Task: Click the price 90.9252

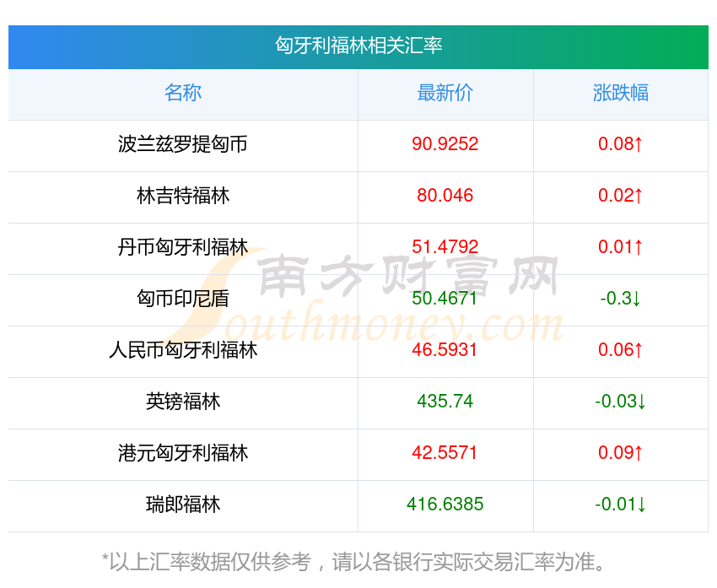Action: (x=445, y=144)
